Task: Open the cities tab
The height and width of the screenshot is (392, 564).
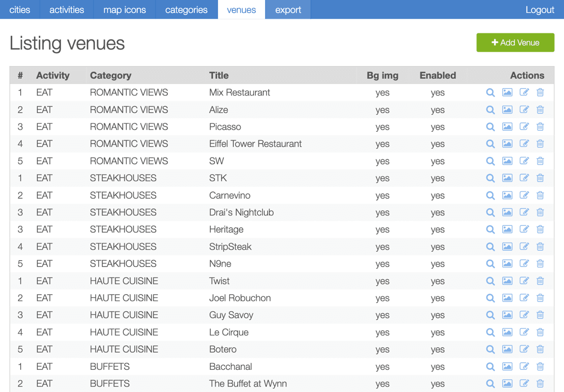Action: click(x=20, y=10)
